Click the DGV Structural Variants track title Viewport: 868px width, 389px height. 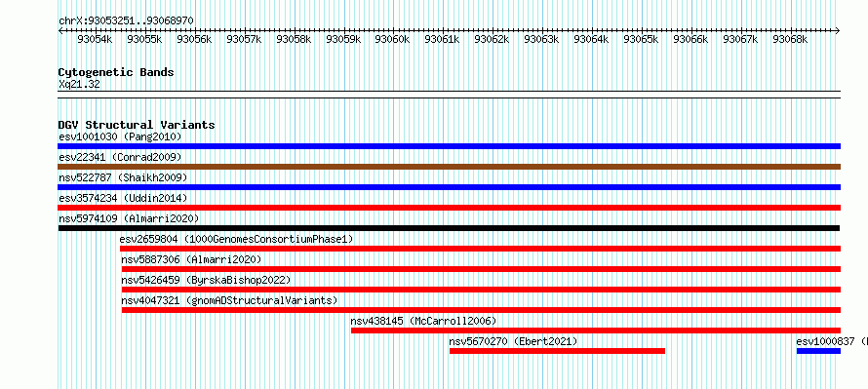[137, 125]
